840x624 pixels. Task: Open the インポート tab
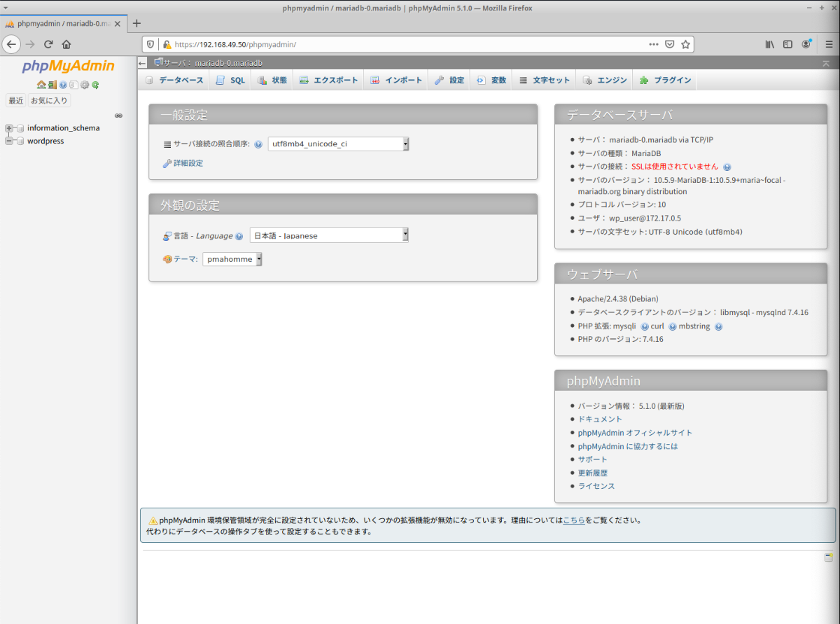click(x=396, y=80)
